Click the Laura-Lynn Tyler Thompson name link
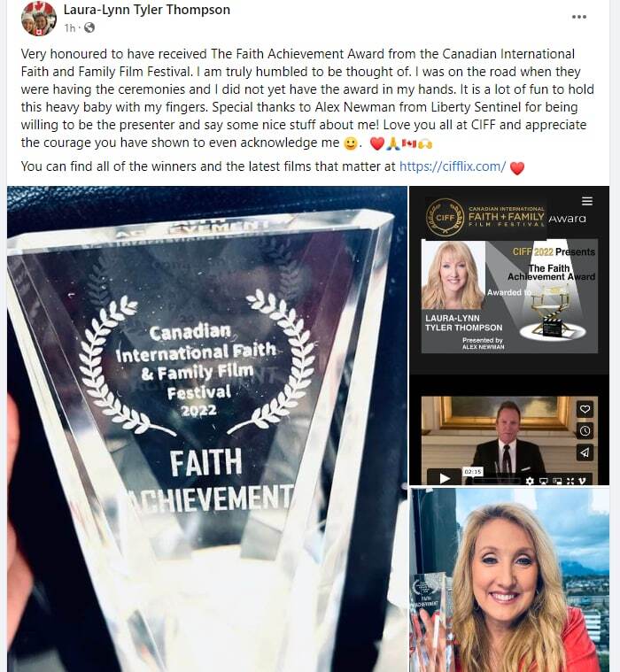Viewport: 620px width, 672px height. pyautogui.click(x=147, y=10)
